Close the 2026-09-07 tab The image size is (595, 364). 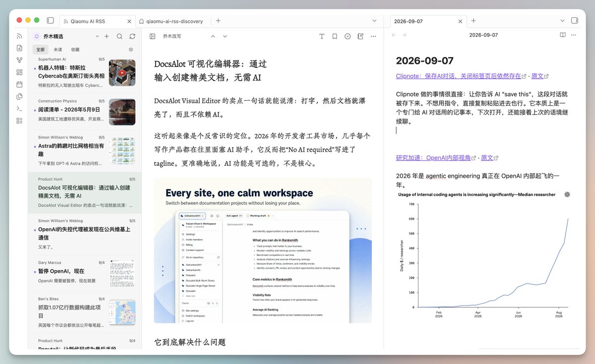[x=461, y=21]
